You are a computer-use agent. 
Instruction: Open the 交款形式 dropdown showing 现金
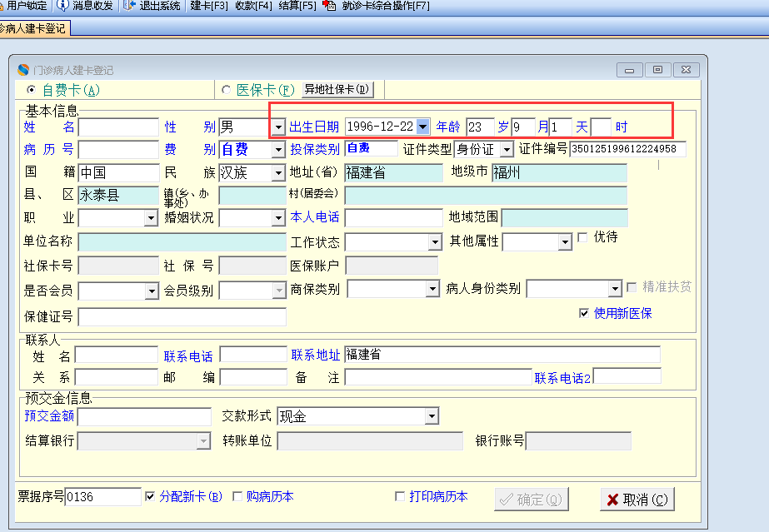click(x=431, y=416)
